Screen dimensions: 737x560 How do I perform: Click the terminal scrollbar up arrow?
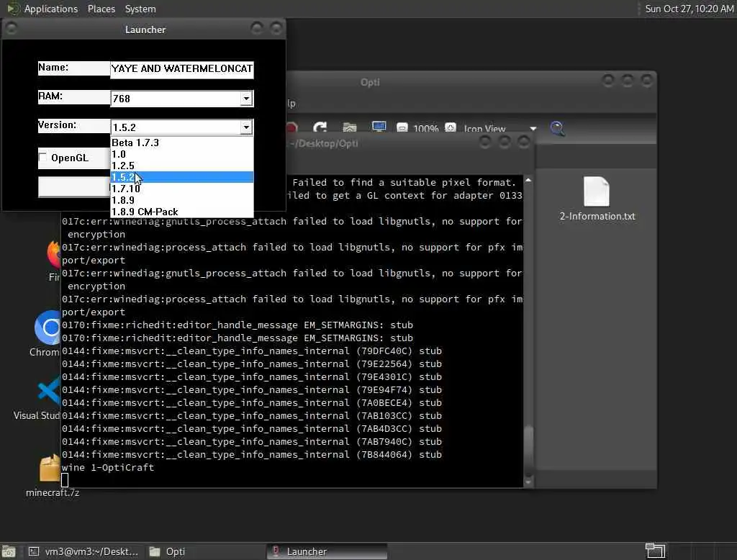pos(528,180)
